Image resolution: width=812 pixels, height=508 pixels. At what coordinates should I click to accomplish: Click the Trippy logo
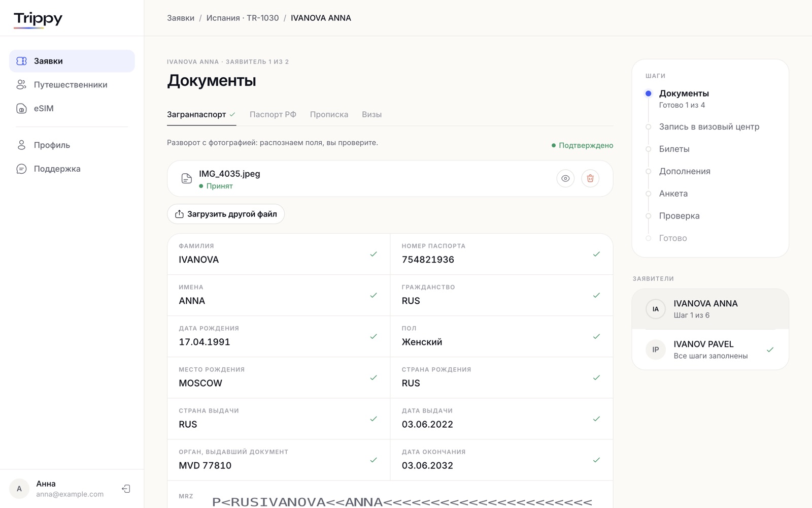[x=38, y=19]
